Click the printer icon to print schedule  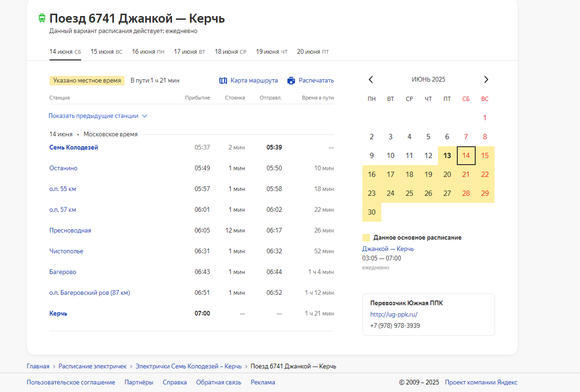tap(291, 81)
